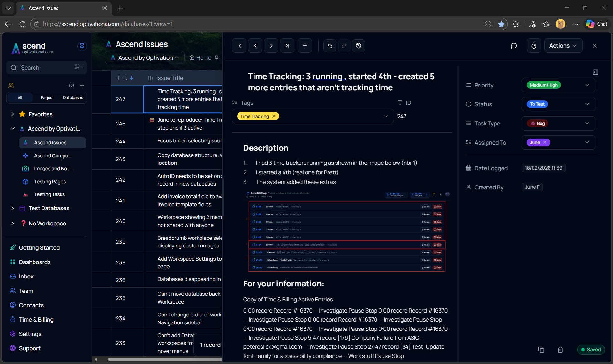Click the add new record plus icon
The width and height of the screenshot is (613, 364).
click(305, 46)
